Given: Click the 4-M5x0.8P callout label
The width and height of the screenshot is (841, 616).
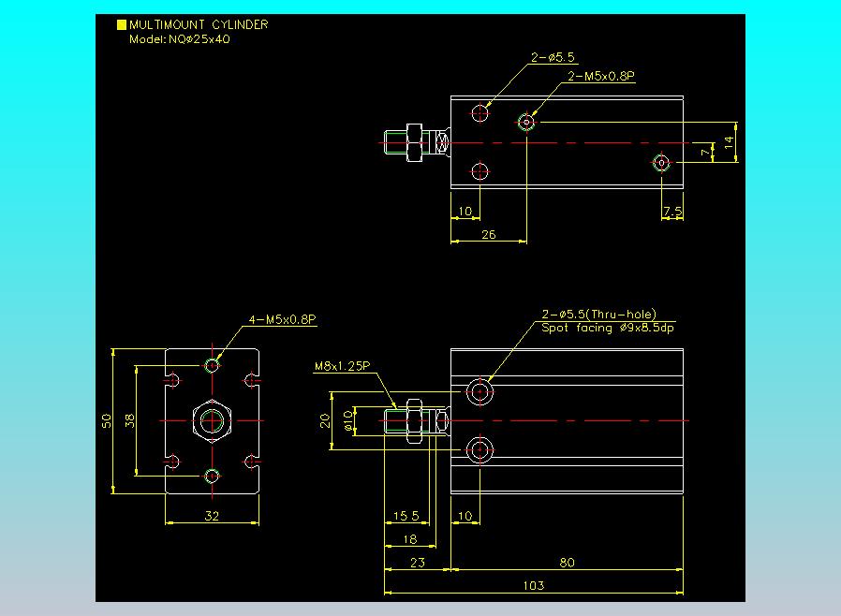Looking at the screenshot, I should click(282, 319).
